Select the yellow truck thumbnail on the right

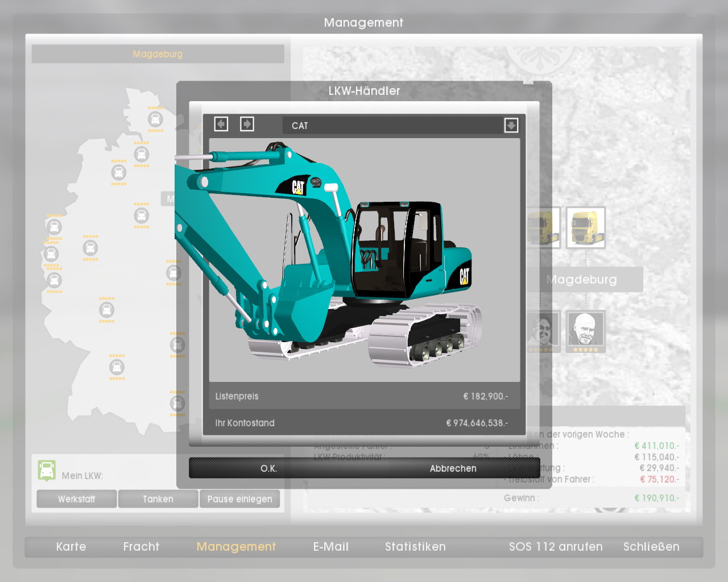pyautogui.click(x=585, y=228)
